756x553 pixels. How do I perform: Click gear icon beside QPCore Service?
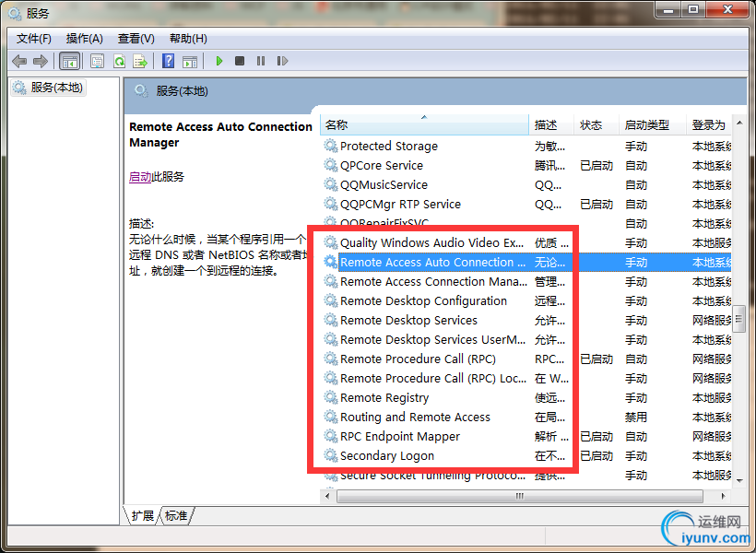pos(330,165)
